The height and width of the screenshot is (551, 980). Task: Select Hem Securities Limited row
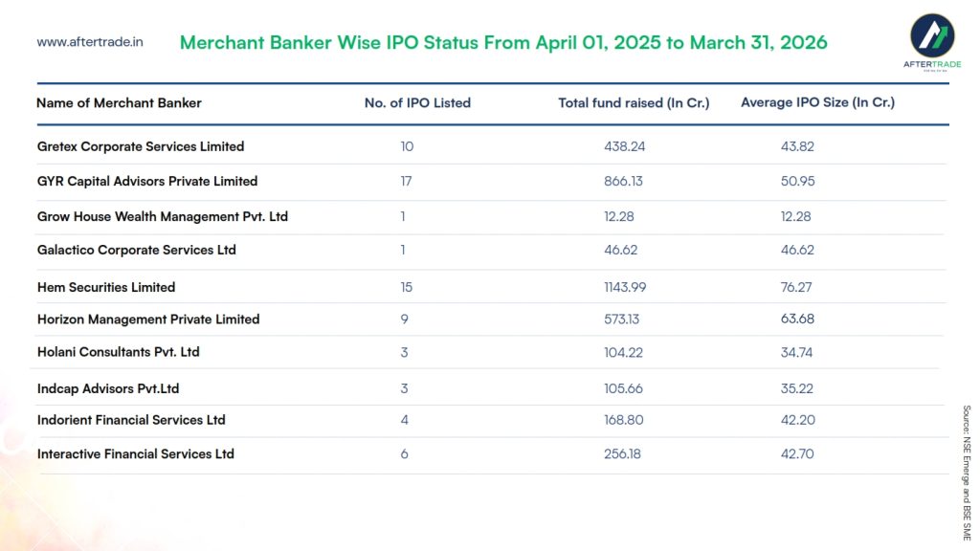click(106, 287)
